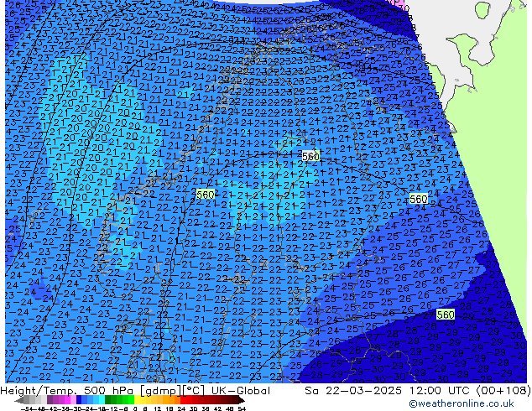Click the white-background 560 contour label
Viewport: 532px width, 411px height.
(310, 156)
